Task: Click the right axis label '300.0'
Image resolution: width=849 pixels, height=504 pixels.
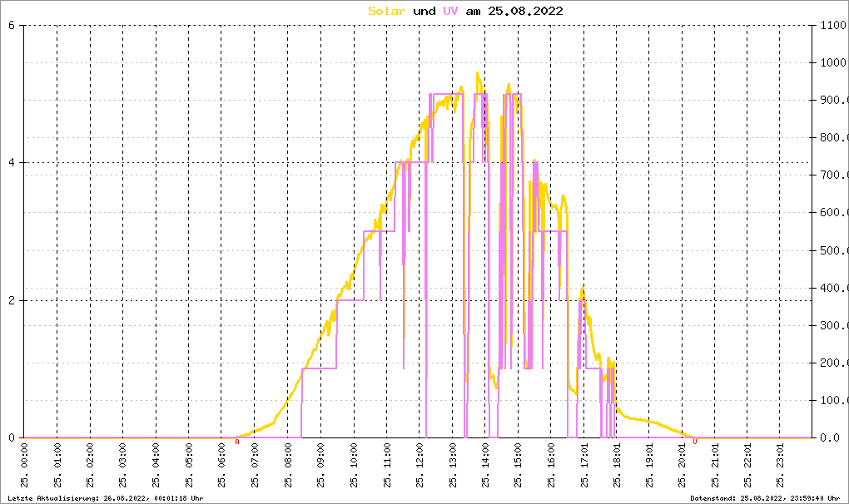Action: coord(834,325)
